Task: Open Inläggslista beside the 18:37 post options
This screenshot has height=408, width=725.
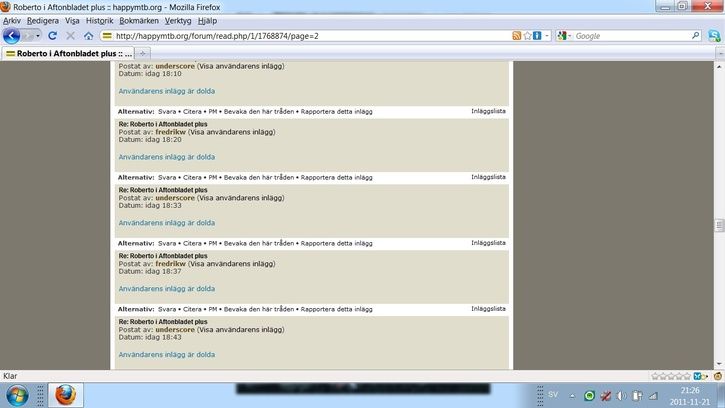Action: [x=488, y=309]
